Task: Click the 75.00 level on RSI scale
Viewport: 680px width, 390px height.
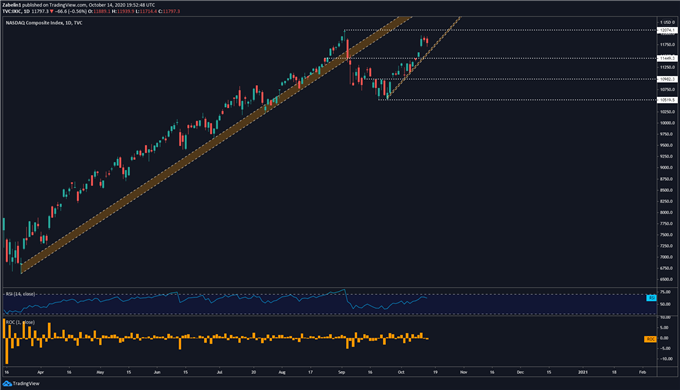Action: tap(665, 292)
